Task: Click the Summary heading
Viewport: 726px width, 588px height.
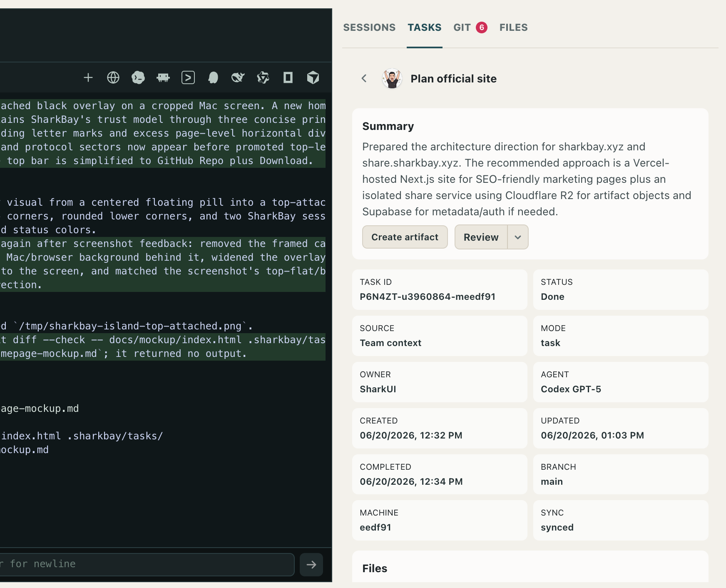Action: (x=388, y=126)
